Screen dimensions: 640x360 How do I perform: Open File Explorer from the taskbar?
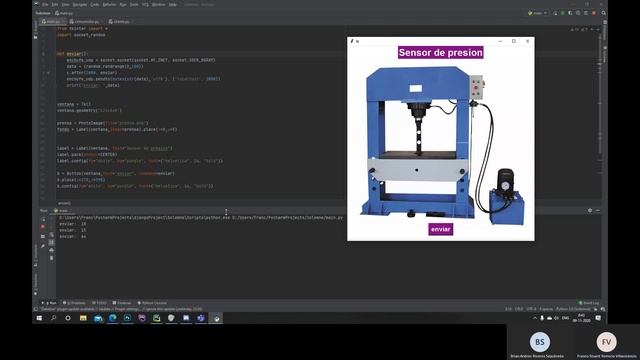(x=83, y=318)
